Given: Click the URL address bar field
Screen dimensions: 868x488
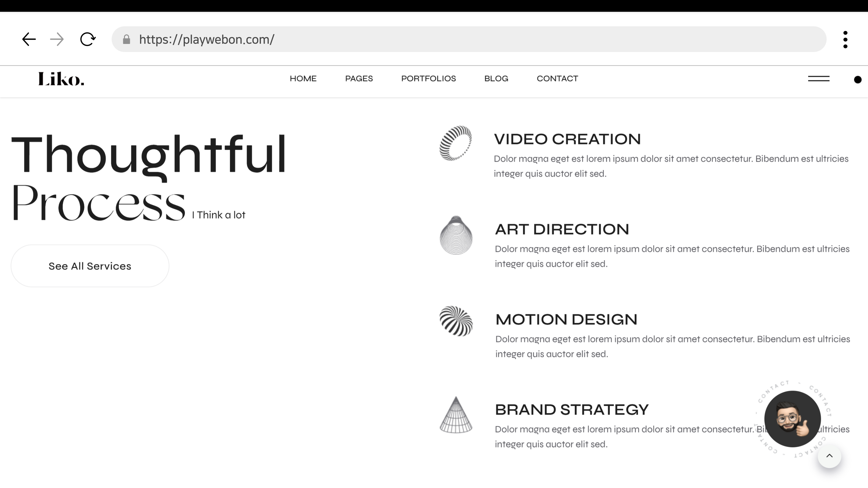Looking at the screenshot, I should click(472, 39).
